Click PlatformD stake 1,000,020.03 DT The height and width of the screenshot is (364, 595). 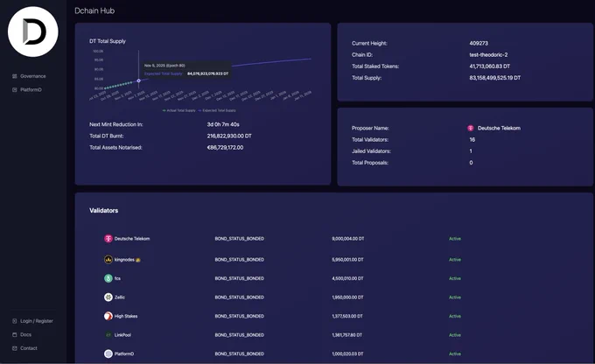tap(347, 353)
